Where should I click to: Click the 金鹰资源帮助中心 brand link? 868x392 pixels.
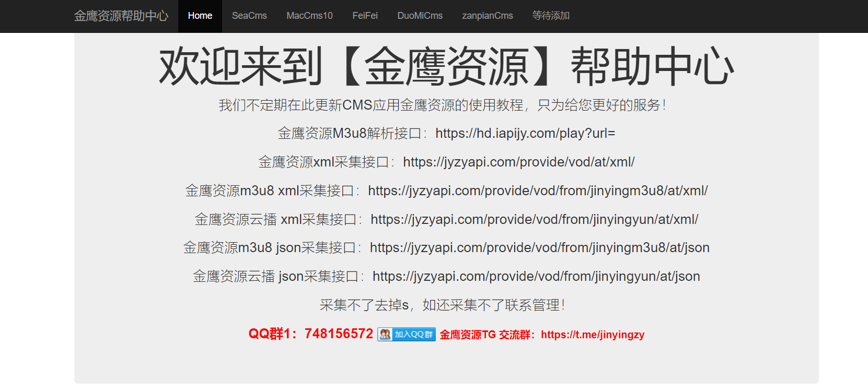121,16
